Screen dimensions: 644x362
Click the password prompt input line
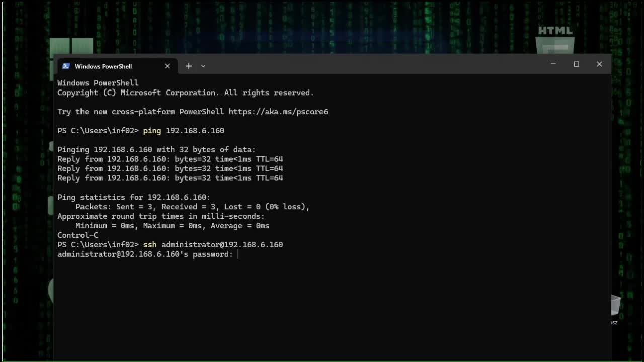148,254
